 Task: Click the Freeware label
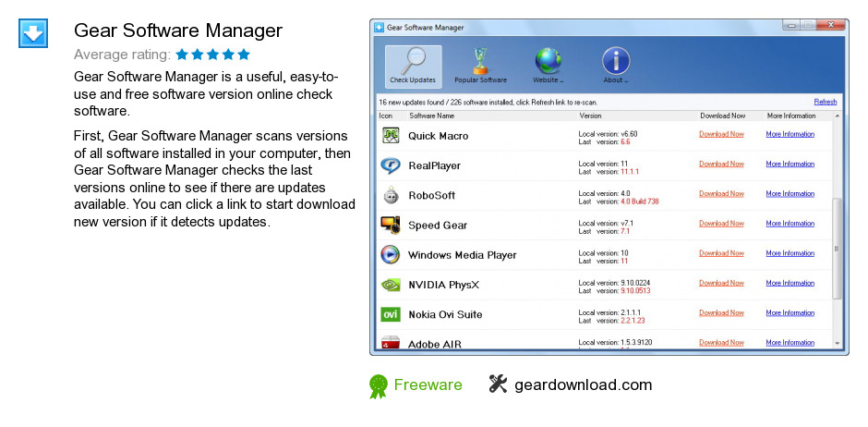[428, 384]
